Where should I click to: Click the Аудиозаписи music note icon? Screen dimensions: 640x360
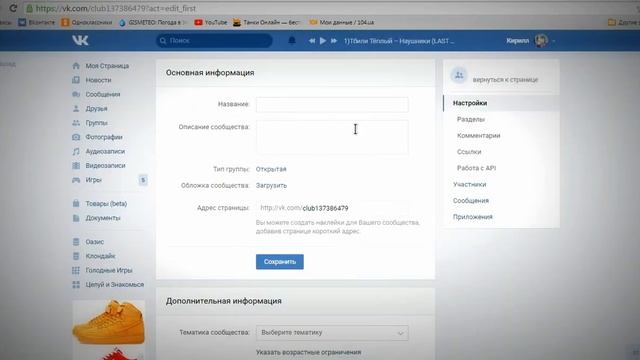point(76,151)
